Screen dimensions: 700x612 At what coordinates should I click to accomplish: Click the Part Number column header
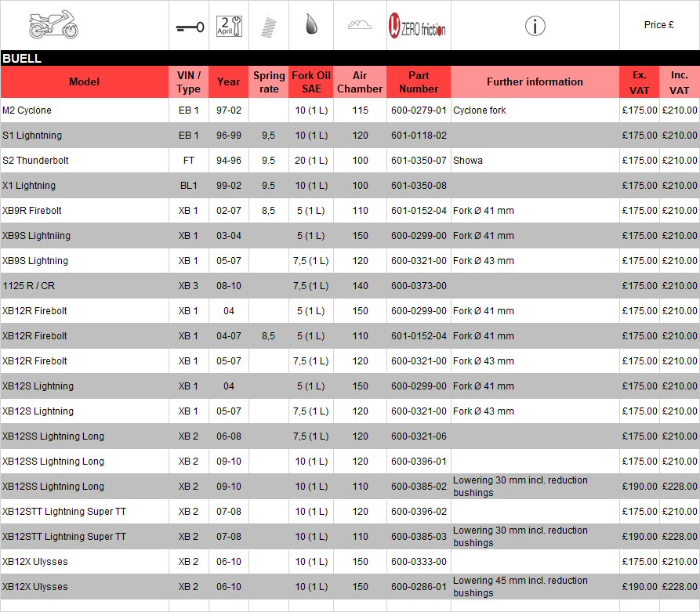coord(419,82)
